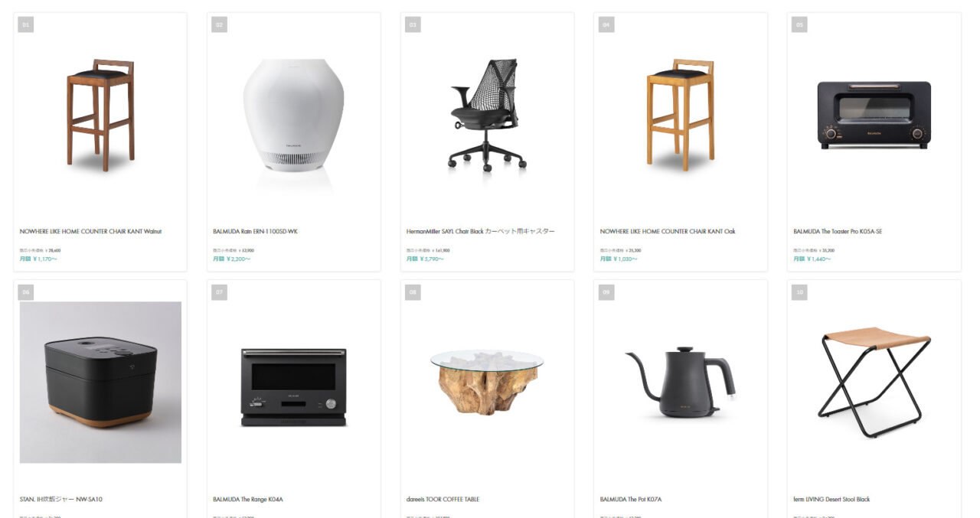The height and width of the screenshot is (518, 980).
Task: Click BALMUDA Rain ERN-1100SD-WK title
Action: pos(255,231)
